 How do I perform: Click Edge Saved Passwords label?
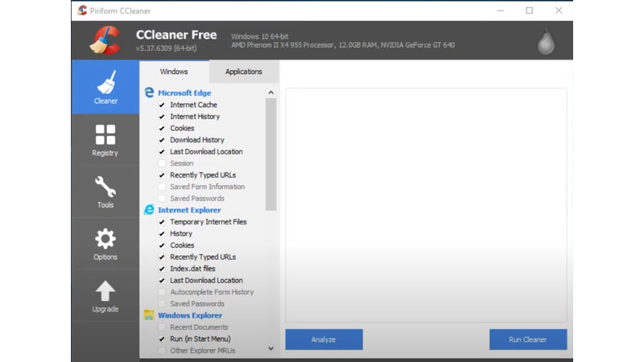click(197, 198)
